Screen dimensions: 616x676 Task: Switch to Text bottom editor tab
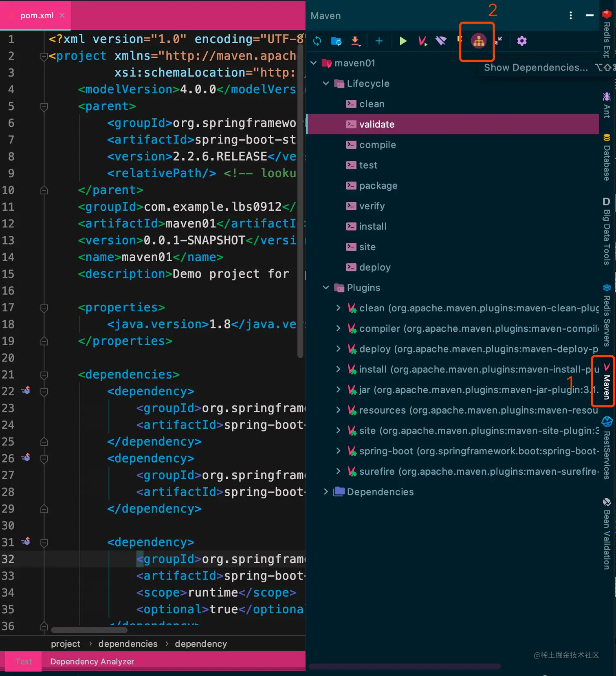[24, 661]
